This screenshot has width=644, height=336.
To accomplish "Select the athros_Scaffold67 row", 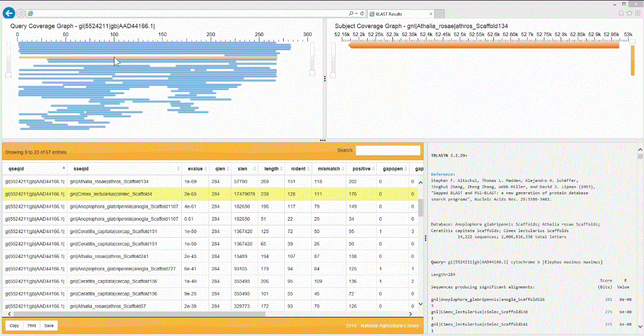I will [210, 306].
